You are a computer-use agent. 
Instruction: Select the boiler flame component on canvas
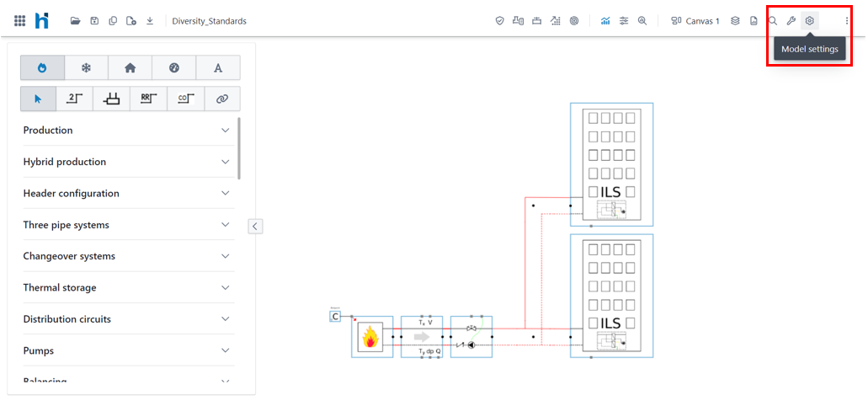370,339
